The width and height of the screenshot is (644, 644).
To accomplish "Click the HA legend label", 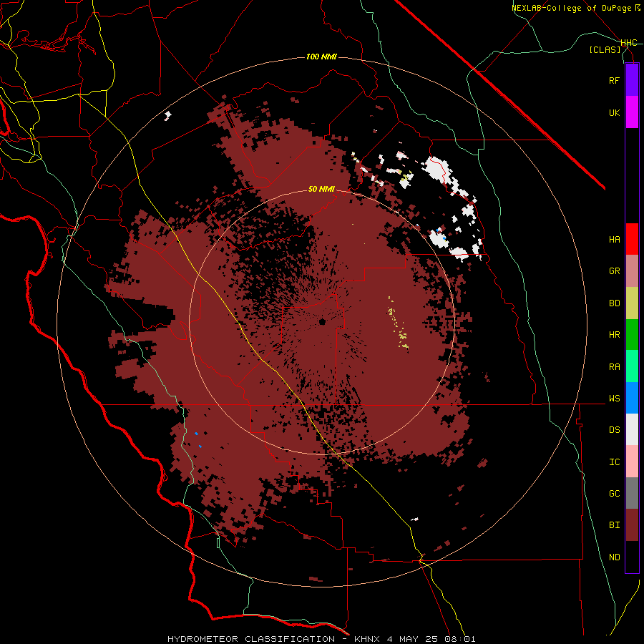I will pyautogui.click(x=614, y=240).
